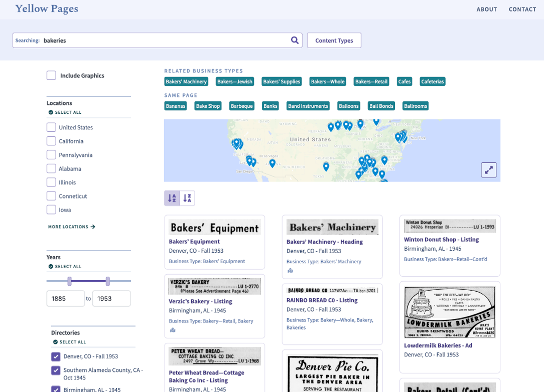Select Bananas same-page tag
The height and width of the screenshot is (392, 544).
coord(176,106)
